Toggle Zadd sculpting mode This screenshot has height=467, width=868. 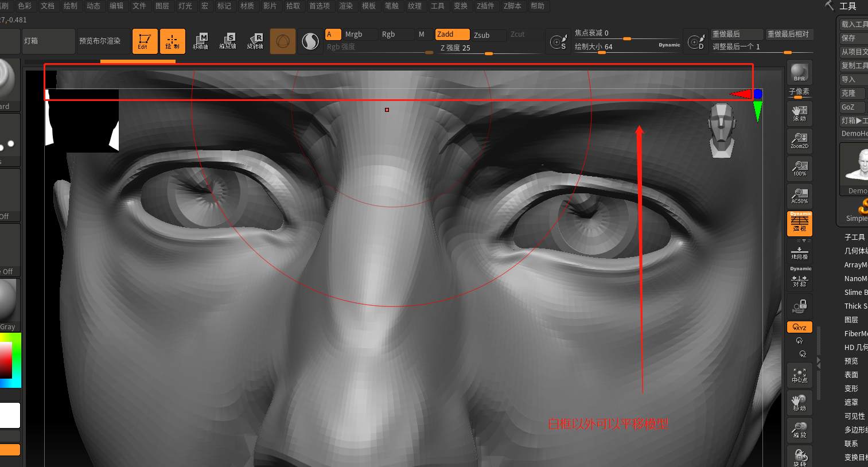pos(452,34)
